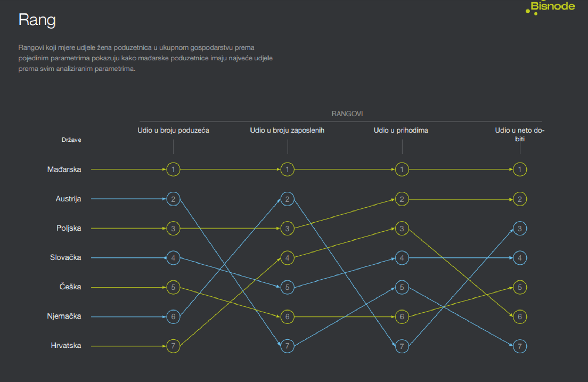Click the Udio u broju poduzeća column header
Image resolution: width=588 pixels, height=382 pixels.
pos(173,131)
